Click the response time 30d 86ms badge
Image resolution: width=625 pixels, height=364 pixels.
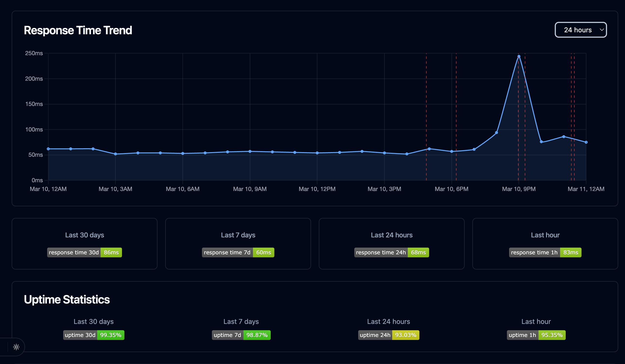pyautogui.click(x=84, y=252)
